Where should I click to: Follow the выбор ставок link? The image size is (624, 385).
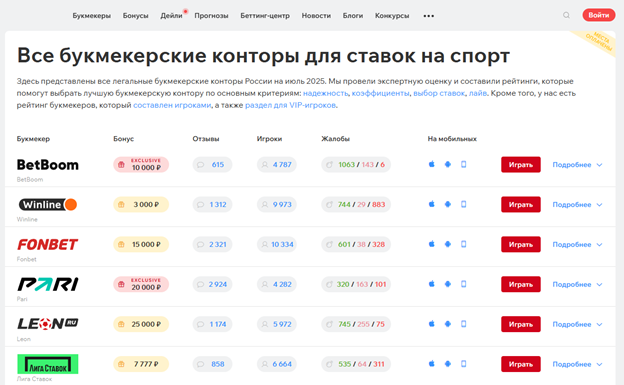coord(439,93)
